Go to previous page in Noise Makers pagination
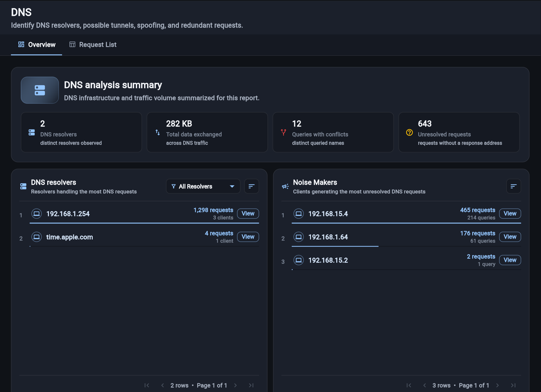Image resolution: width=541 pixels, height=392 pixels. click(424, 385)
